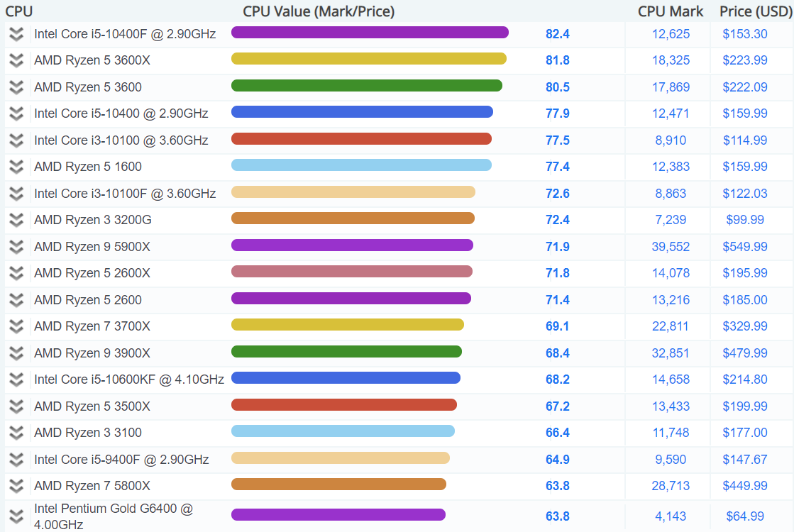Click the CPU Mark column header

pos(671,11)
